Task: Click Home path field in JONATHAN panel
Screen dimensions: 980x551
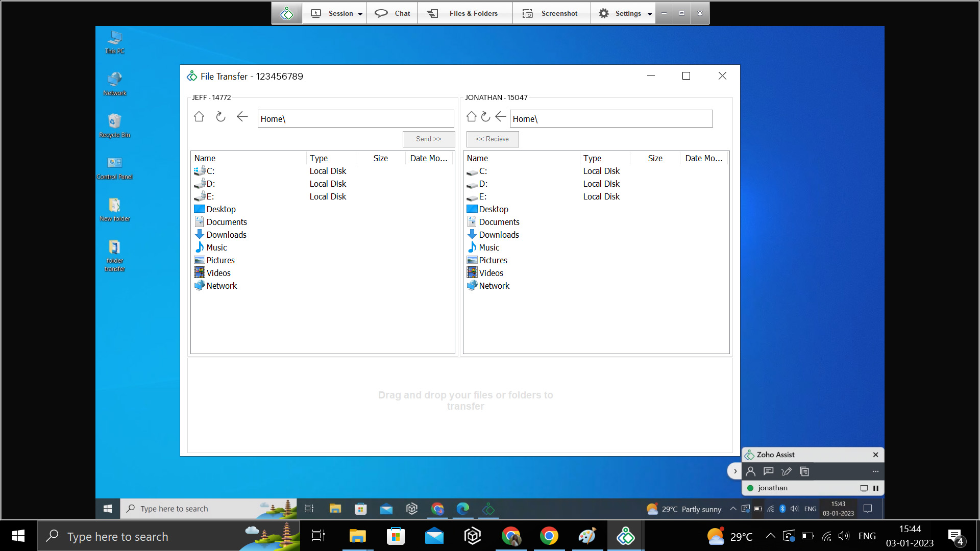Action: 611,118
